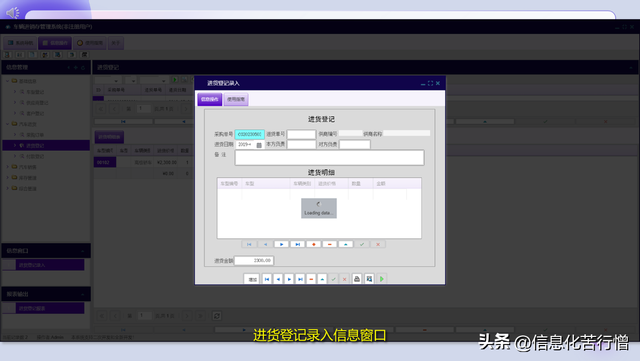Print the record using printer icon
640x361 pixels.
pos(357,279)
